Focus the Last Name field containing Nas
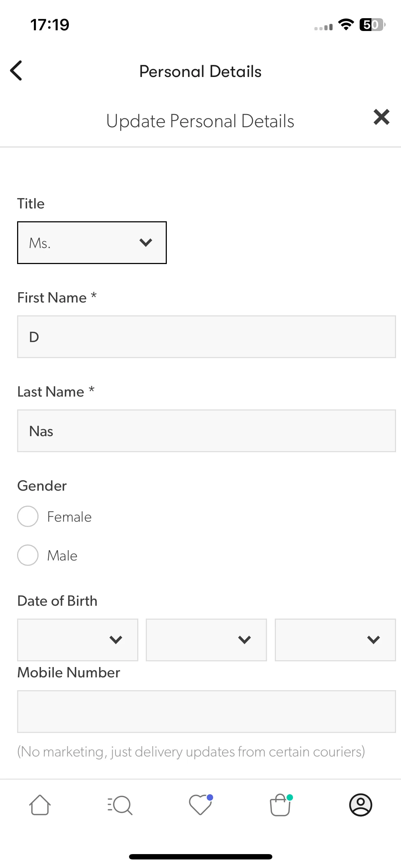Screen dimensions: 401x868 pos(206,431)
